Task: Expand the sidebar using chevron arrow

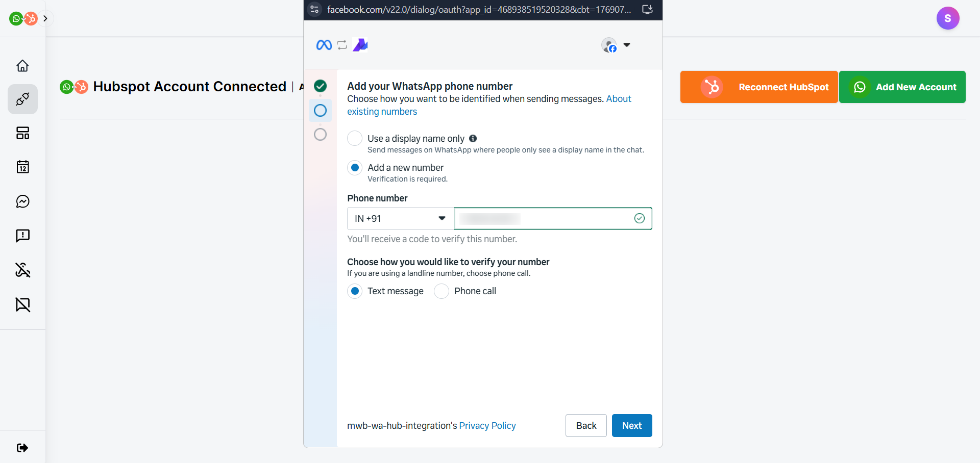Action: [x=45, y=19]
